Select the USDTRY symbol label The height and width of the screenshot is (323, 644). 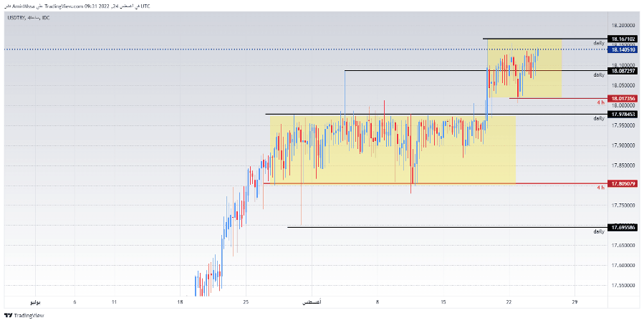point(16,18)
